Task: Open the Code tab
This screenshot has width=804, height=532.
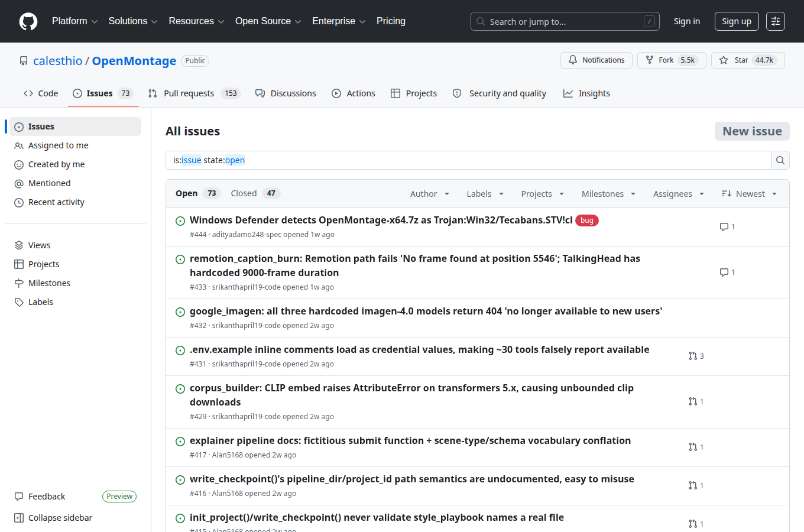Action: point(41,93)
